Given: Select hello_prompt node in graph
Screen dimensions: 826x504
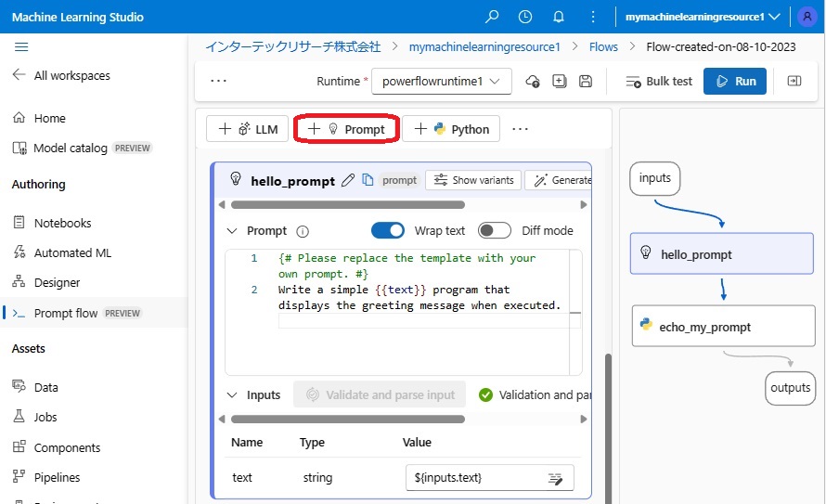Looking at the screenshot, I should coord(722,253).
